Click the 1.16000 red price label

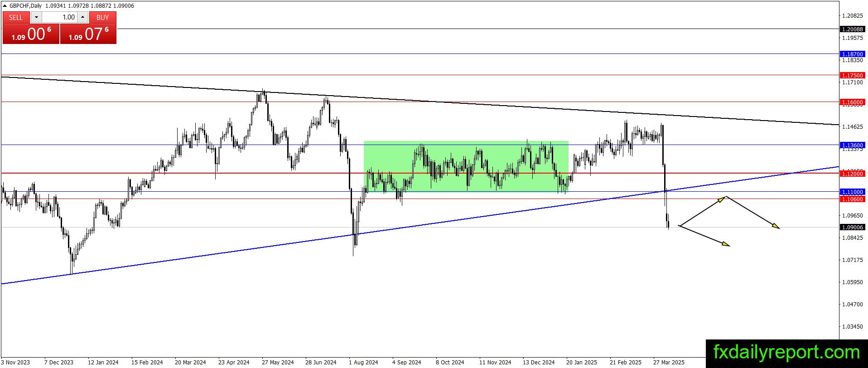click(x=852, y=102)
